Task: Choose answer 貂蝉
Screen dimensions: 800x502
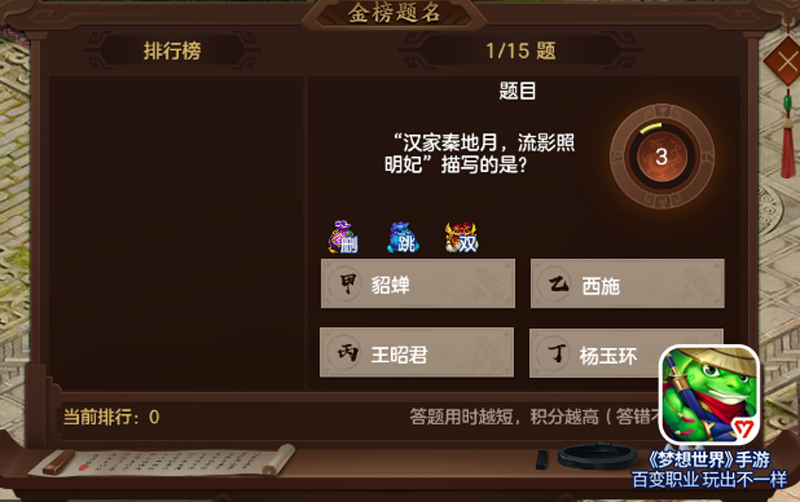Action: [418, 284]
